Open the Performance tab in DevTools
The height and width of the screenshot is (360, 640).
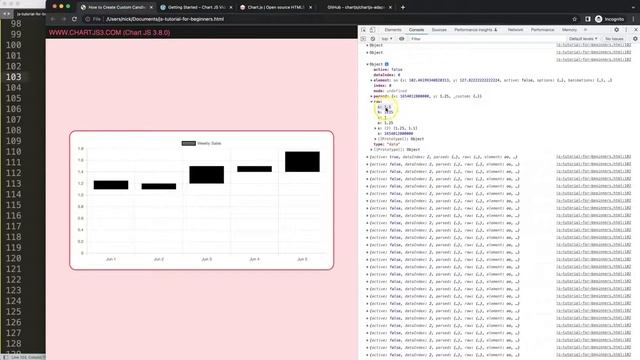click(542, 30)
